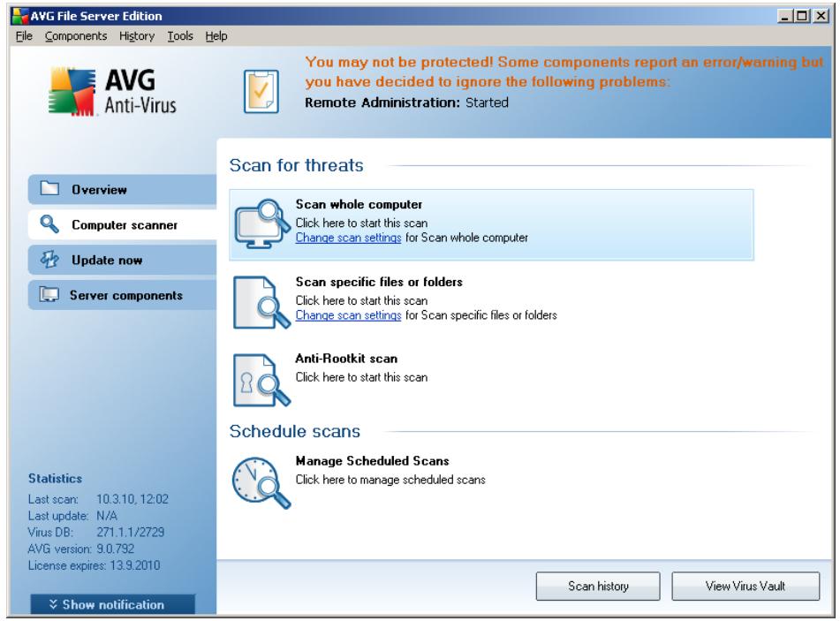Screen dimensions: 840x621
Task: Click the orange 'You may not be protected' warning
Action: pos(564,72)
